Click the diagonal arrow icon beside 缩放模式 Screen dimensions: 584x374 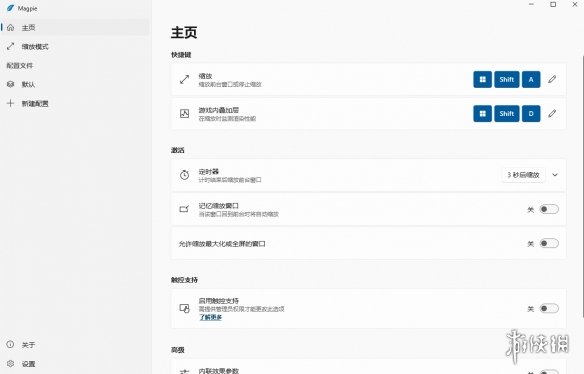(x=10, y=47)
